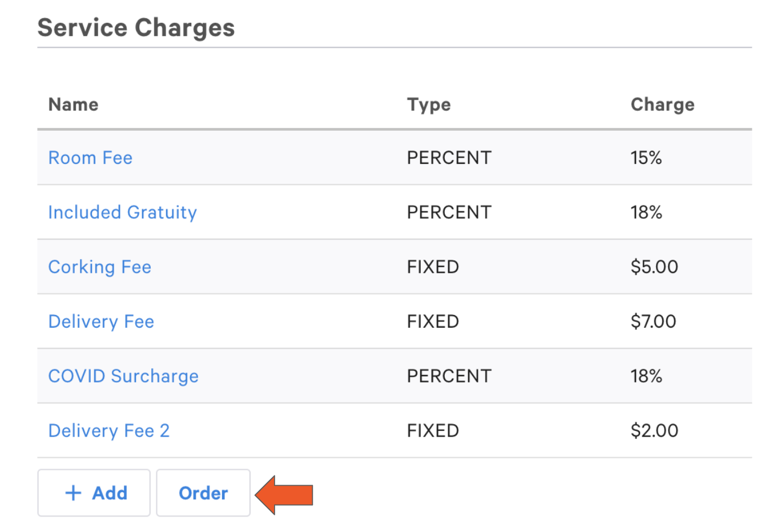Click the plus icon on the Add button

click(x=73, y=493)
